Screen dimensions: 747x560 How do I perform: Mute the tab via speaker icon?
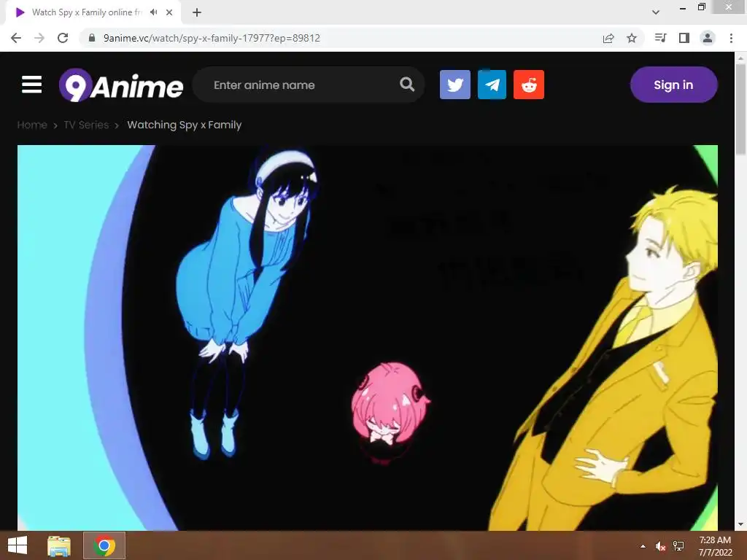[153, 12]
